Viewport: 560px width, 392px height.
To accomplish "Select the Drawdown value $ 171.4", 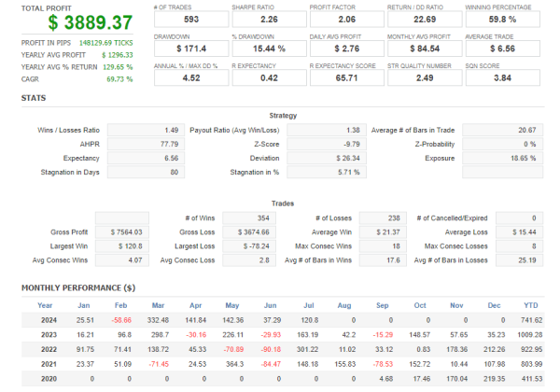I will tap(191, 49).
